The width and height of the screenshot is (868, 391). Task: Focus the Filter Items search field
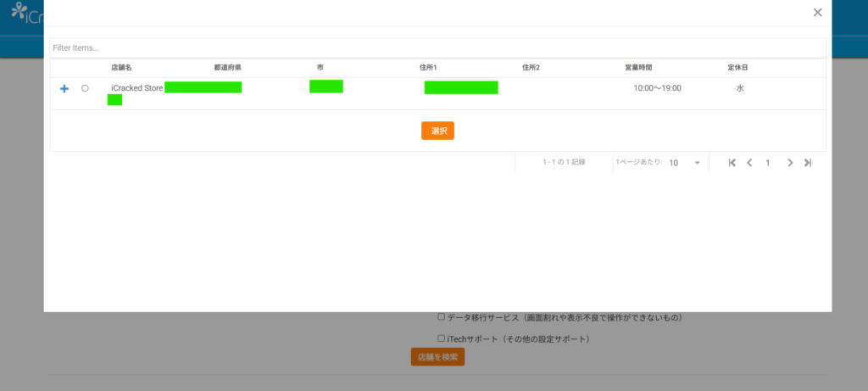[x=438, y=48]
